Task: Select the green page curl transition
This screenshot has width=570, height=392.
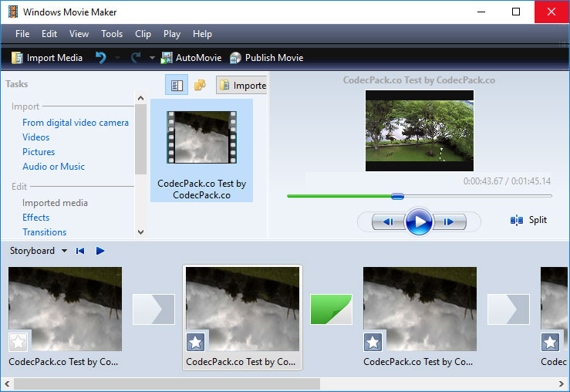Action: pos(331,309)
